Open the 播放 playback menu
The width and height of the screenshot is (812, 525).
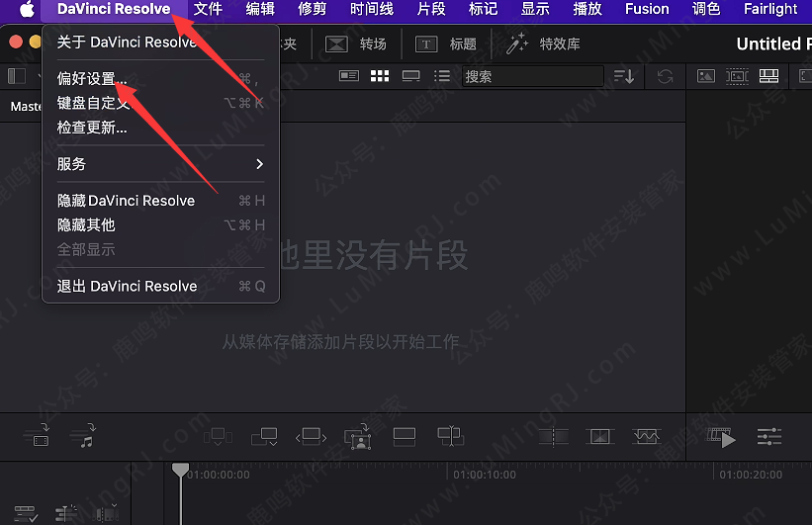(x=587, y=9)
